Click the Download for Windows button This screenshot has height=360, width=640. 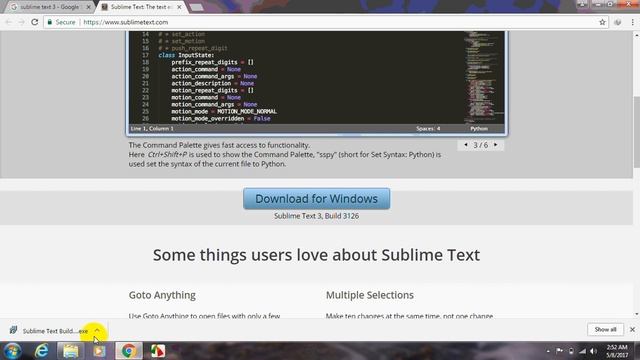point(316,199)
